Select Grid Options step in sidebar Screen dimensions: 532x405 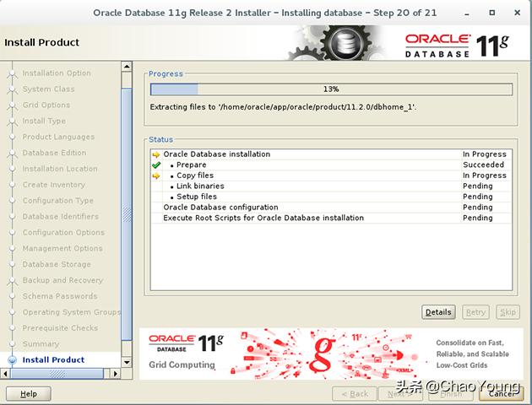point(46,105)
